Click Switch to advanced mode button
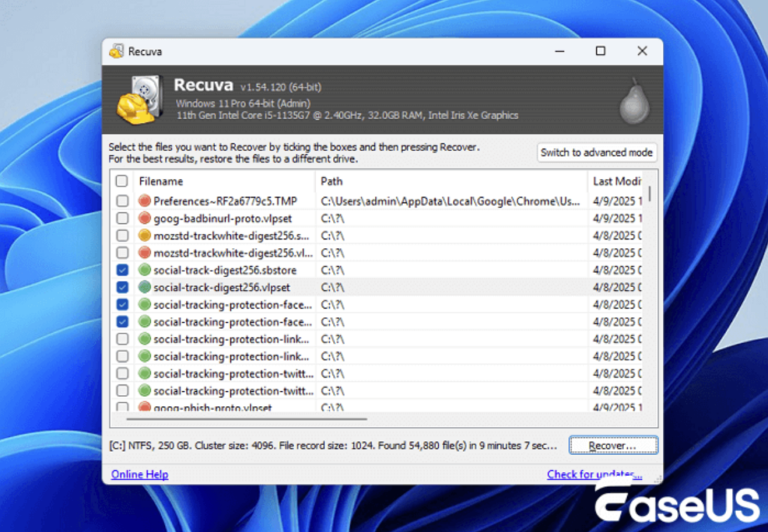The image size is (768, 532). click(596, 152)
